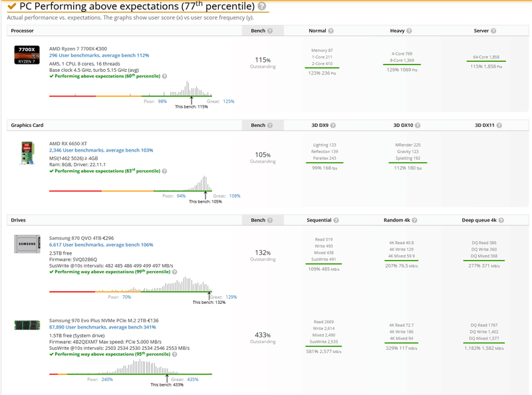Click help icon beside Deep queue 4k header
Screen dimensions: 532x395
pos(501,220)
